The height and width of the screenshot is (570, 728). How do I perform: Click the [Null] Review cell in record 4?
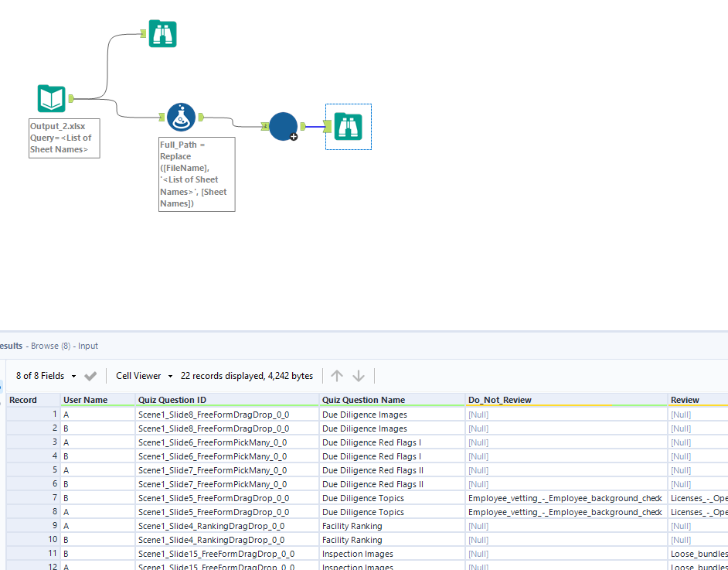coord(698,456)
